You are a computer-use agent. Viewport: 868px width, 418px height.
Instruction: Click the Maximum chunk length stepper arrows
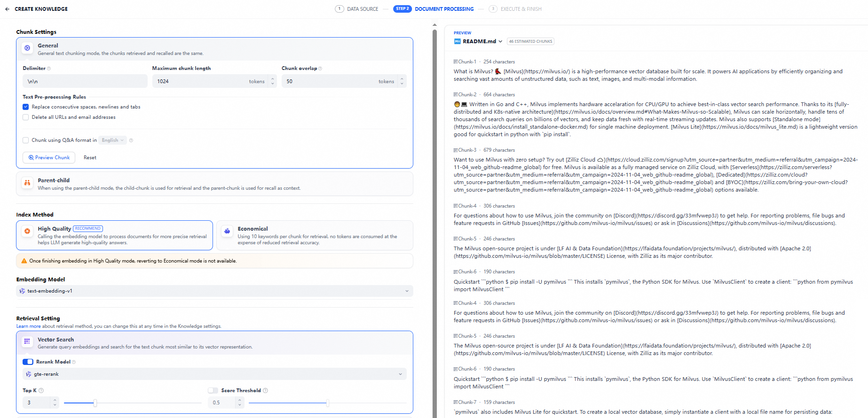(x=272, y=81)
